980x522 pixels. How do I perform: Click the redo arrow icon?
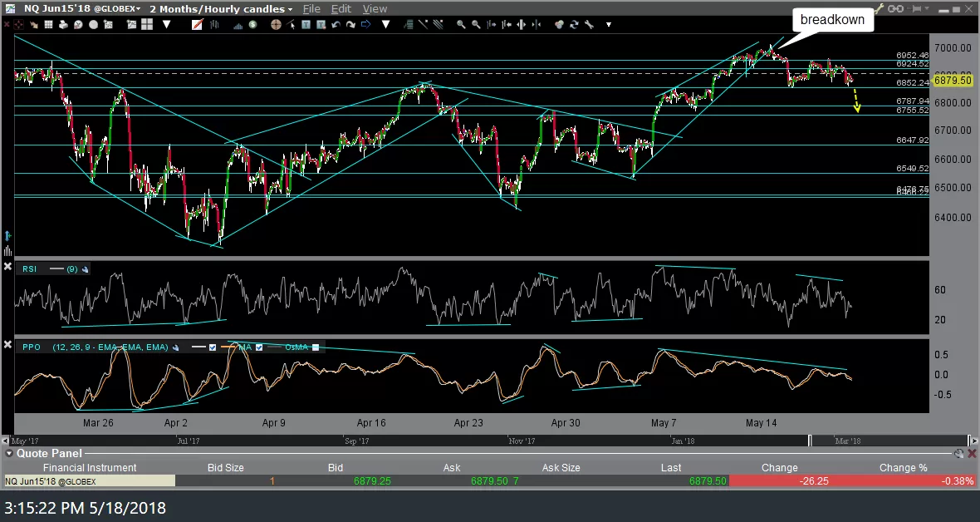click(x=350, y=24)
